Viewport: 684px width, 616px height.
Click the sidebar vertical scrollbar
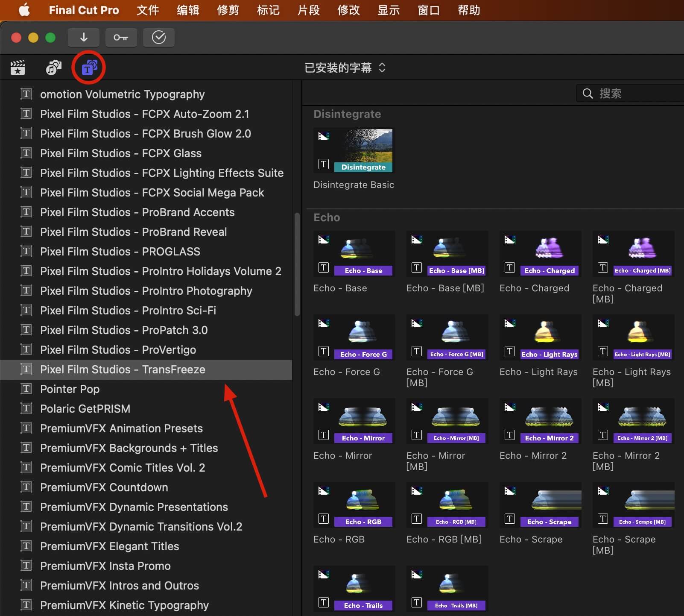click(x=297, y=265)
